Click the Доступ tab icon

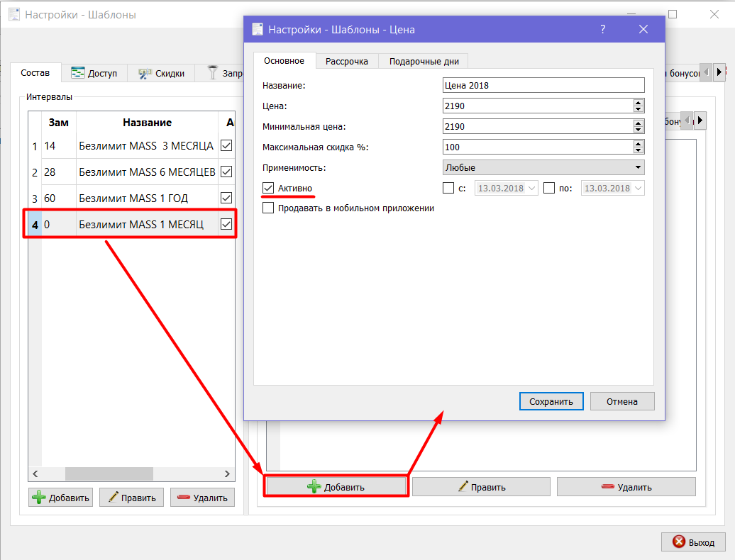coord(77,72)
